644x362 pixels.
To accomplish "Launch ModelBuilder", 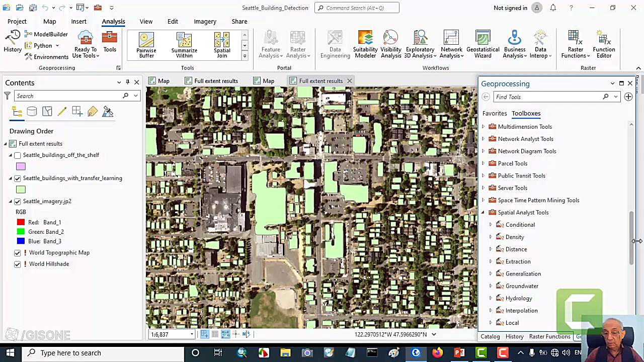I will click(46, 34).
